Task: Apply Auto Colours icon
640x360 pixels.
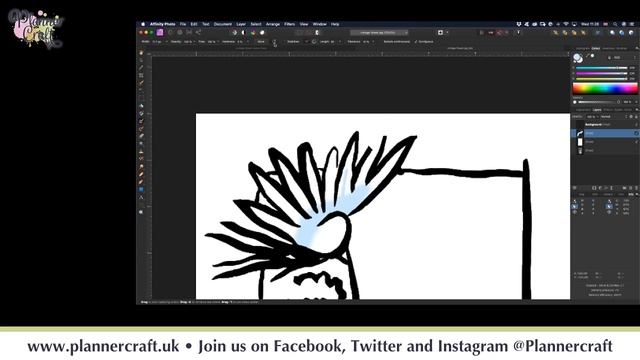Action: click(253, 33)
